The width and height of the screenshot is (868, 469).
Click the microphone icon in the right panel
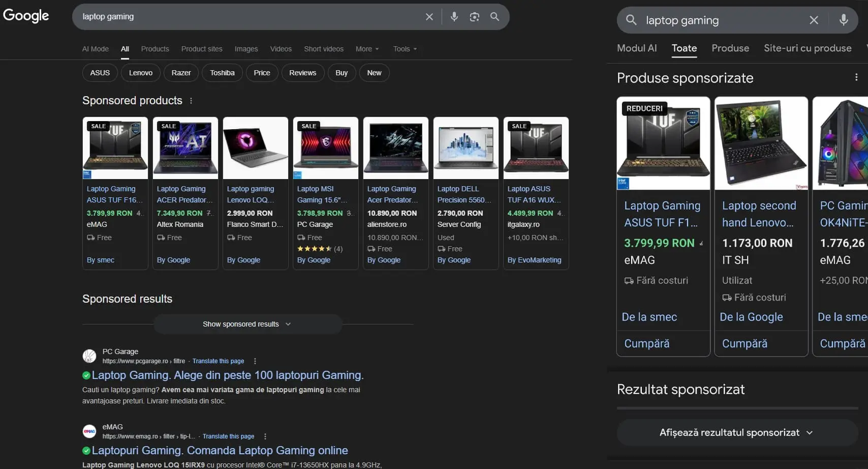tap(843, 20)
